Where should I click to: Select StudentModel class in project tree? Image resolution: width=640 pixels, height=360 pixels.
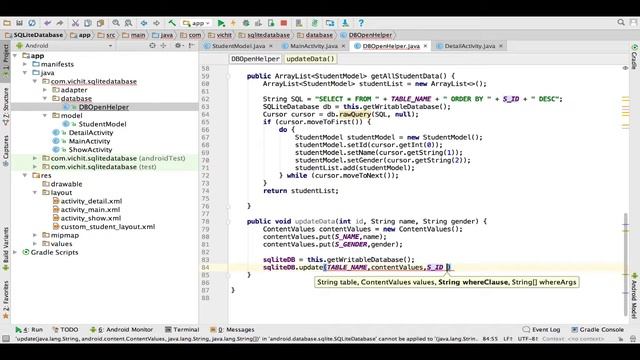click(x=102, y=124)
